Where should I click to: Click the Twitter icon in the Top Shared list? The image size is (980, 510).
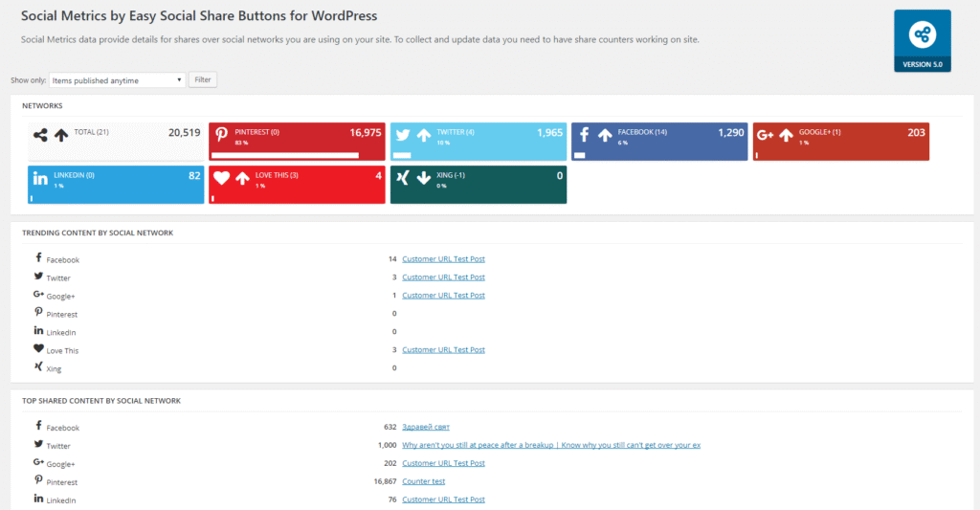pyautogui.click(x=38, y=444)
